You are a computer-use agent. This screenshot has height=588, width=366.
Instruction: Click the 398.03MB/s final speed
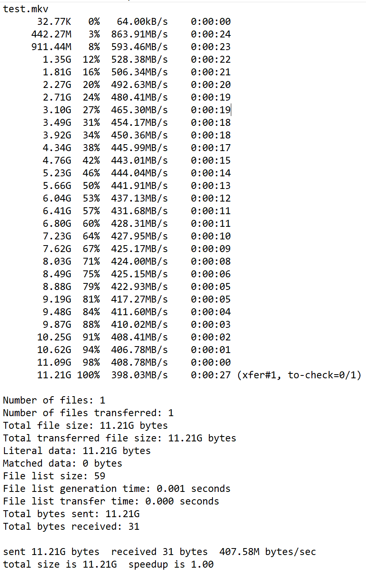coord(139,375)
